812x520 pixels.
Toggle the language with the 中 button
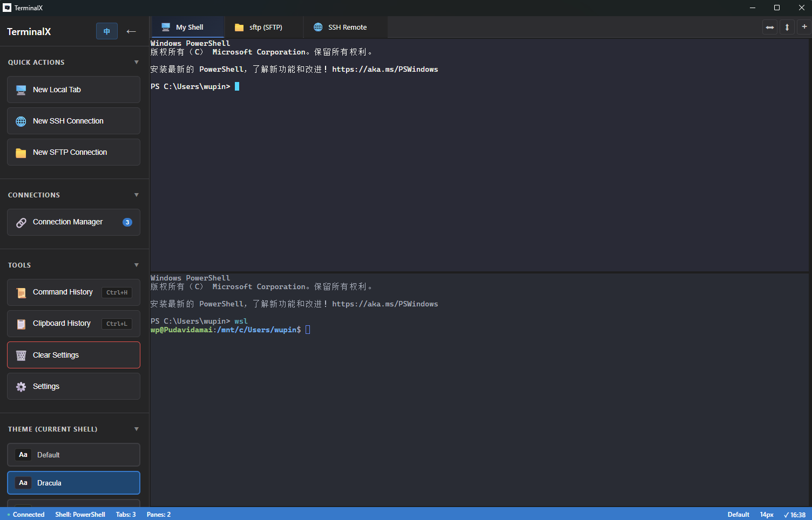pos(106,31)
